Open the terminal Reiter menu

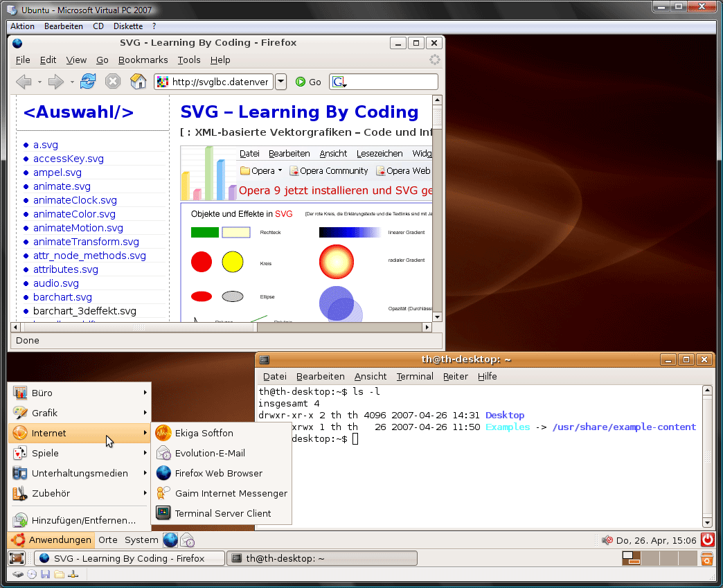pos(456,376)
